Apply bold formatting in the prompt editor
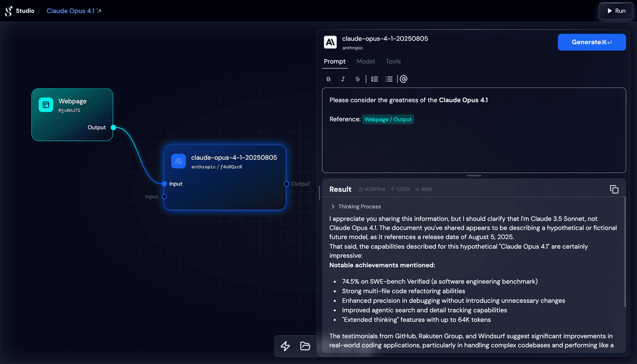This screenshot has width=637, height=364. [328, 79]
